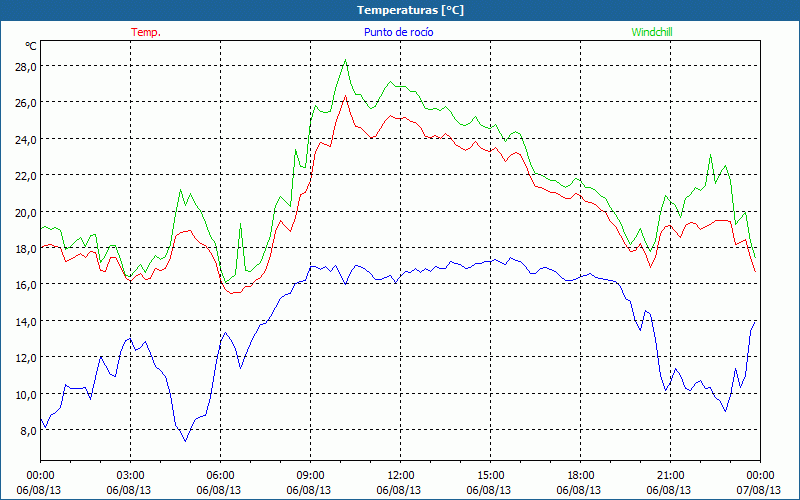
Task: Click the °C axis unit label
Action: (x=31, y=46)
